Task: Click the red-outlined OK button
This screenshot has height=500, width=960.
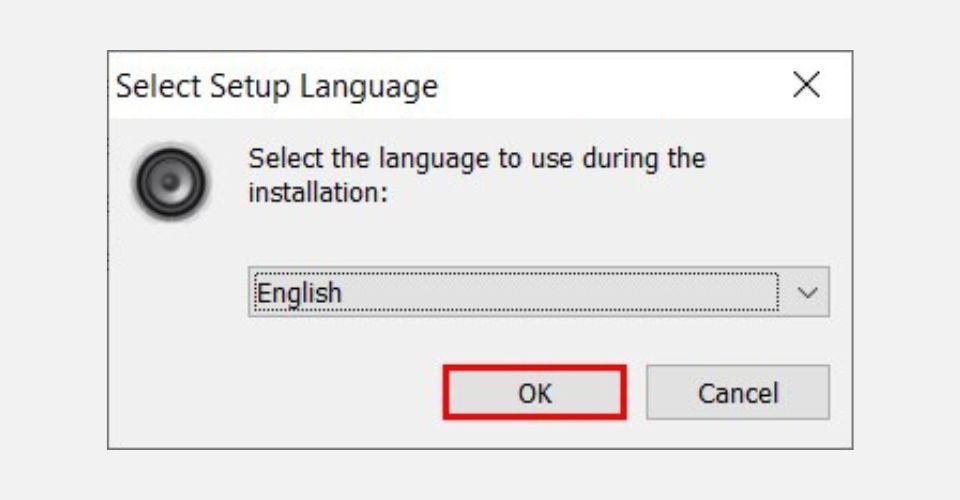Action: tap(534, 392)
